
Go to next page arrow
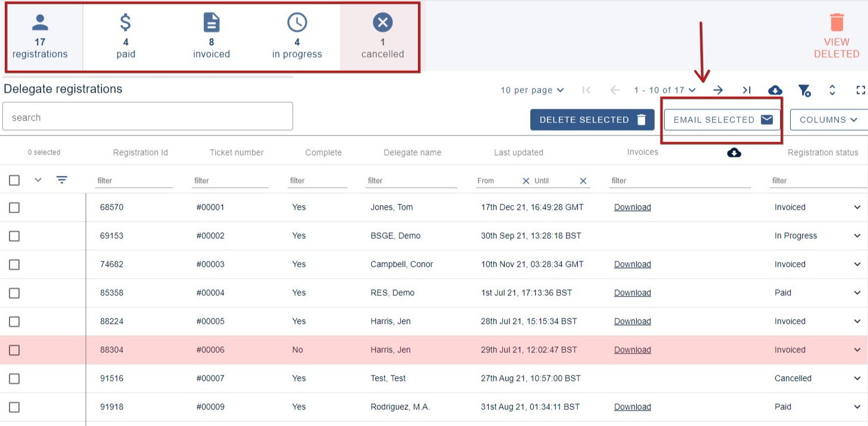tap(718, 90)
